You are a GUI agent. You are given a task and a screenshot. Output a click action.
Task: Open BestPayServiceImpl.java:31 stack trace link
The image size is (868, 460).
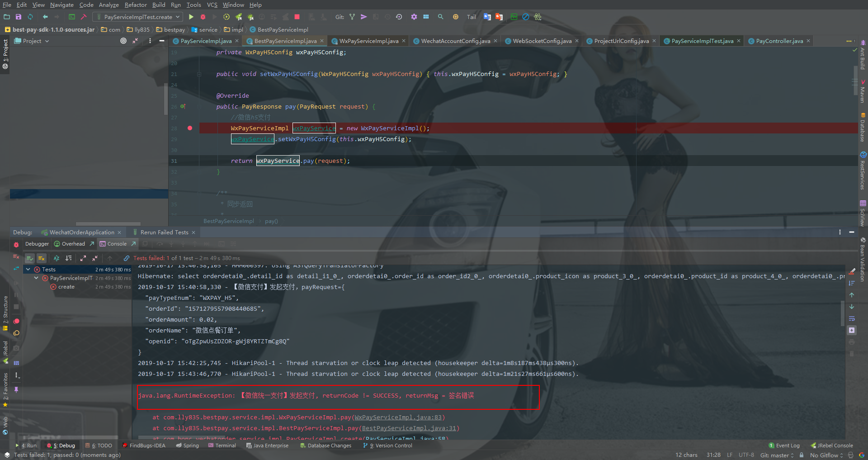coord(409,428)
